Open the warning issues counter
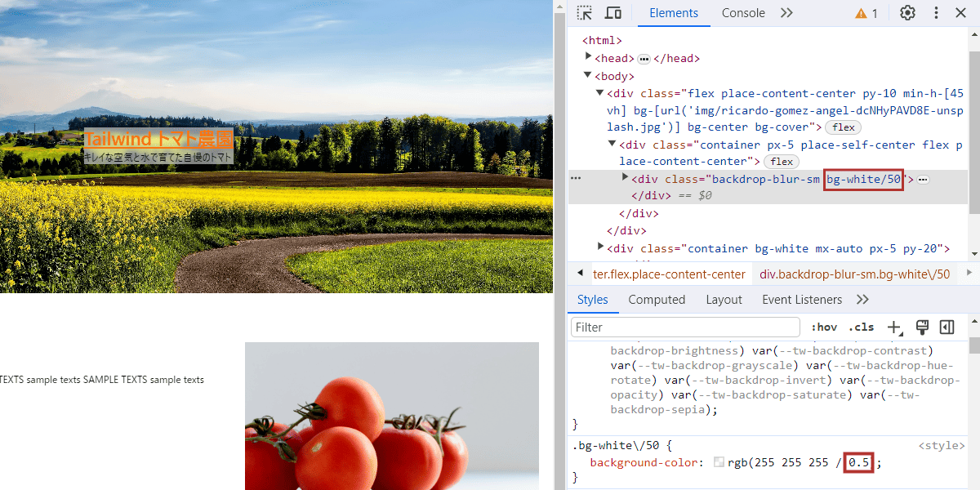This screenshot has width=980, height=490. (x=866, y=13)
